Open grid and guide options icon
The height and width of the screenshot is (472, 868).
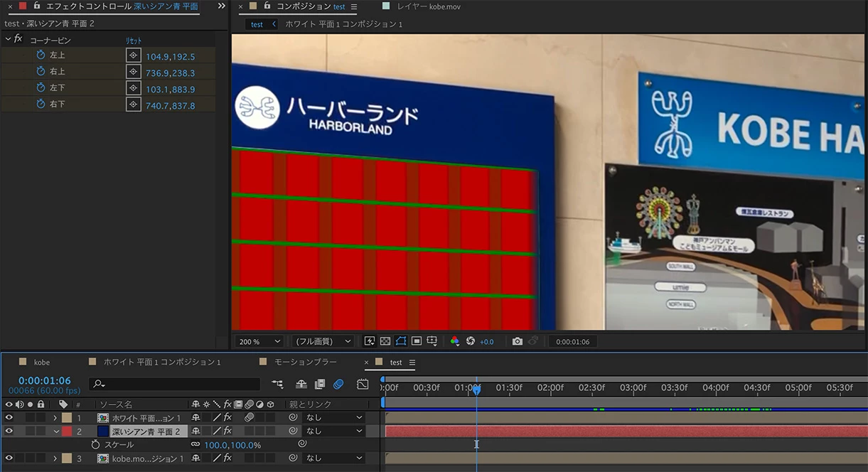tap(432, 341)
